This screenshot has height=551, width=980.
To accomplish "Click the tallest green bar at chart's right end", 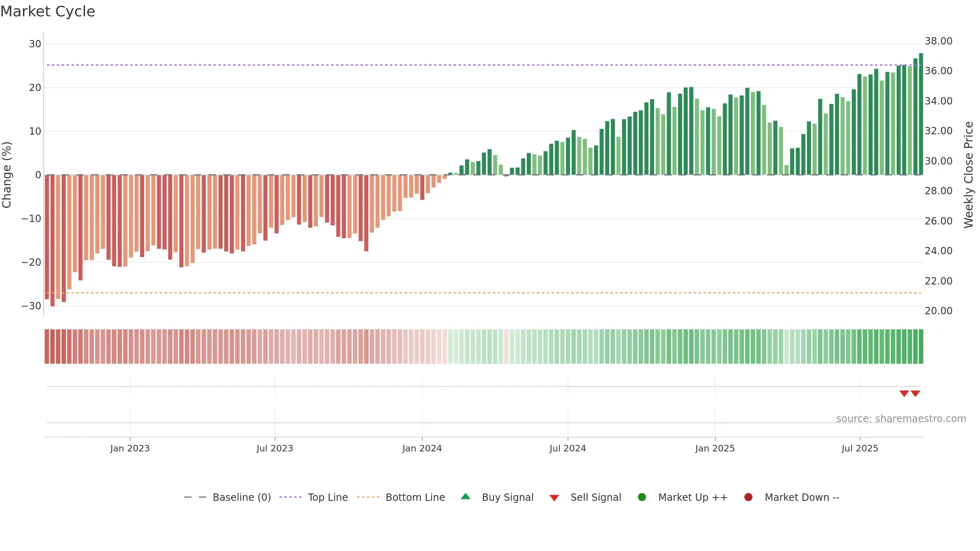I will point(921,114).
